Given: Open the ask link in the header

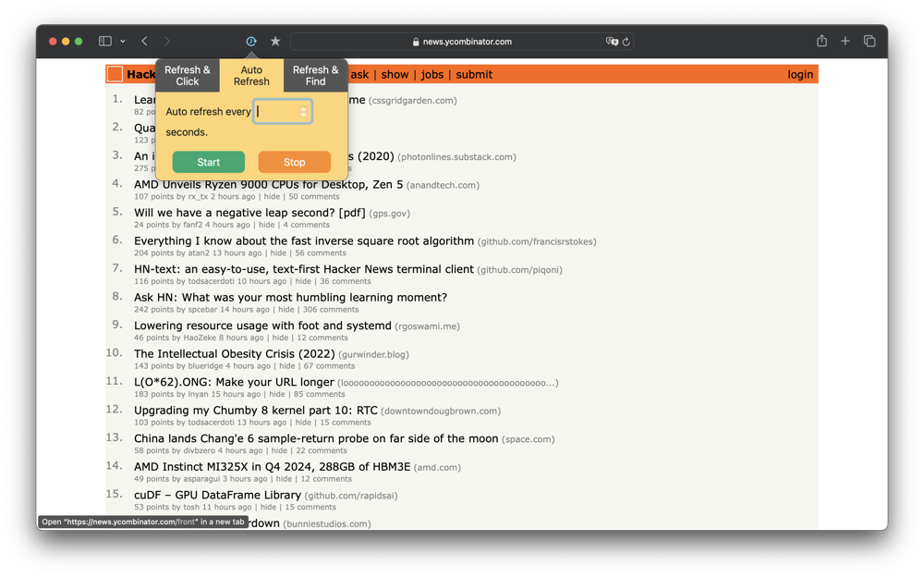Looking at the screenshot, I should coord(359,74).
